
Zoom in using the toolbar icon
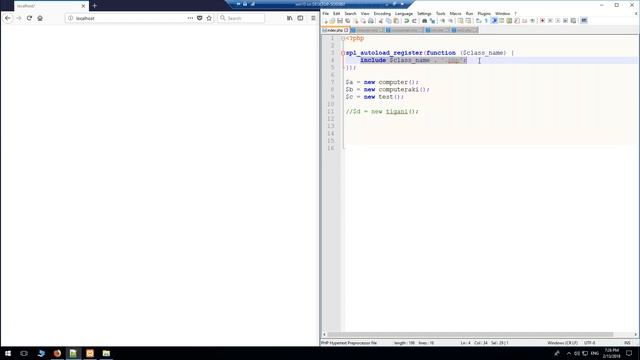[x=442, y=20]
